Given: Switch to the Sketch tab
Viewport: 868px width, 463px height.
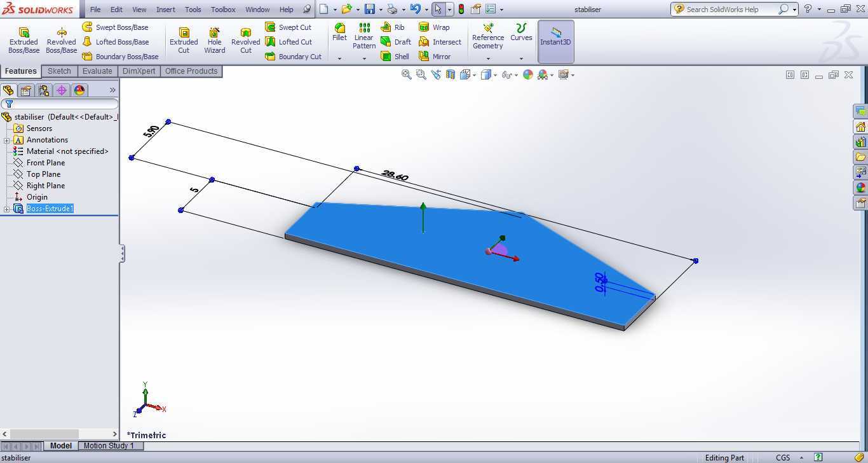Looking at the screenshot, I should (x=59, y=71).
